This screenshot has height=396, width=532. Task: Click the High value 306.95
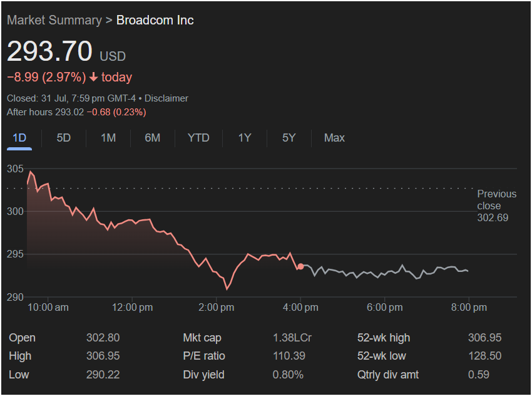[x=103, y=356]
